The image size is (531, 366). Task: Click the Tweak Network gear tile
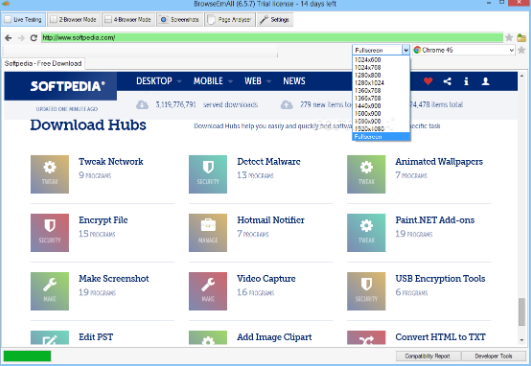50,174
